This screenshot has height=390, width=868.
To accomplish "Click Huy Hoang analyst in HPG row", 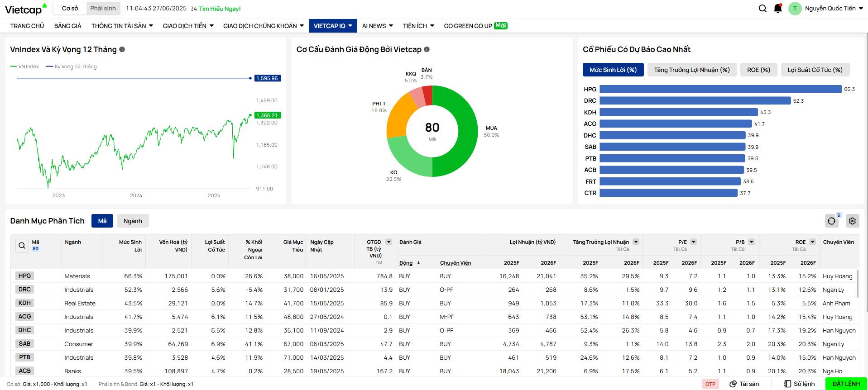I will point(837,276).
